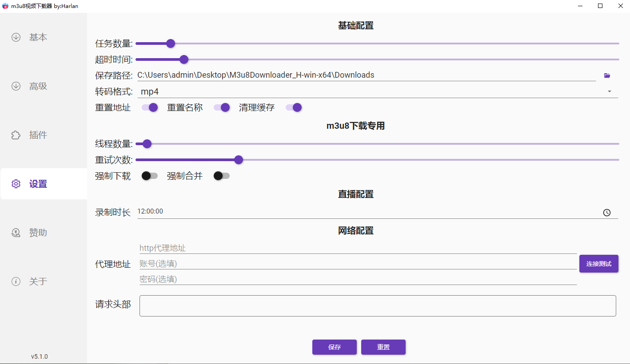The height and width of the screenshot is (364, 630).
Task: Open the 关于 tab
Action: [44, 281]
